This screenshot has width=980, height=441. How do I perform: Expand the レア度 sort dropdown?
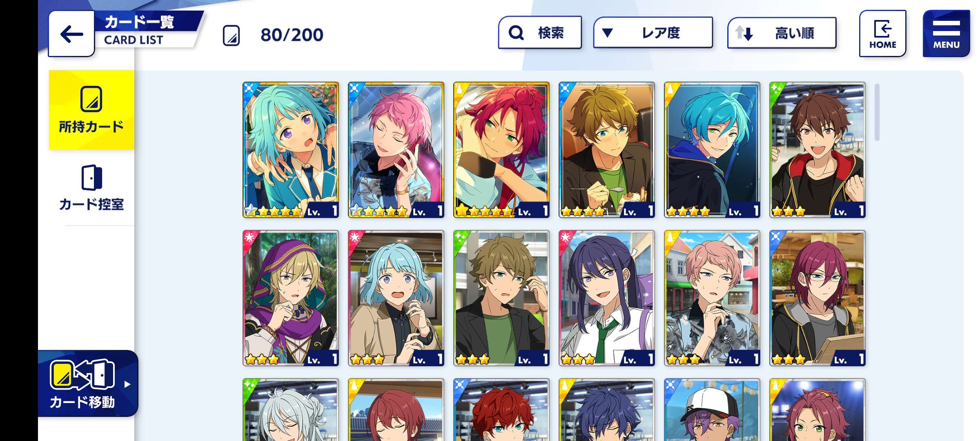(653, 33)
